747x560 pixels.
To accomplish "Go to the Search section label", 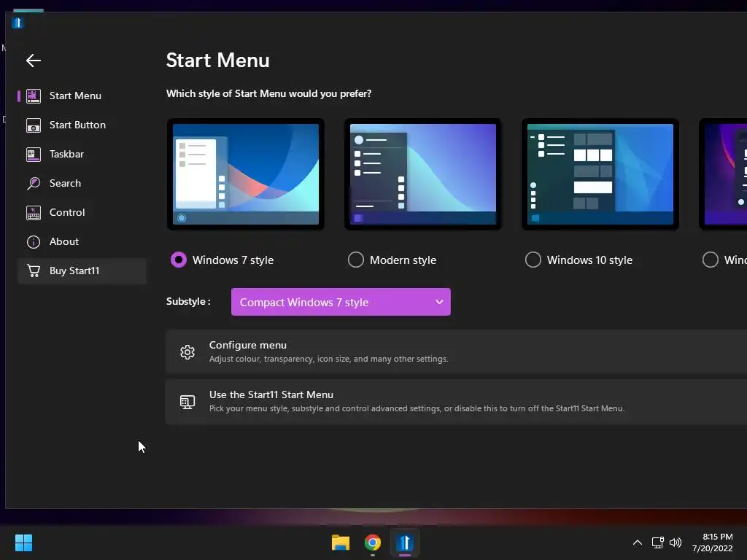I will (65, 183).
